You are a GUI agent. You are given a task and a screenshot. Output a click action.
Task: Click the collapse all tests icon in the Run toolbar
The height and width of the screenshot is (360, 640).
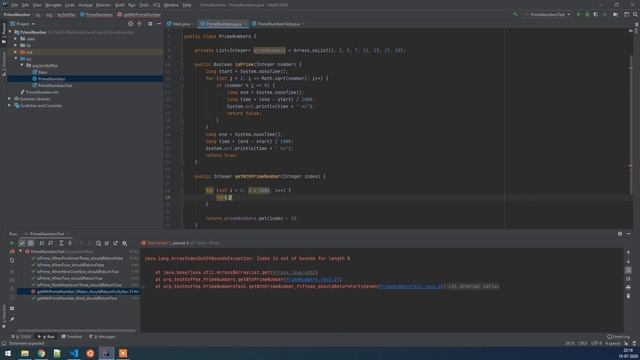pyautogui.click(x=70, y=243)
